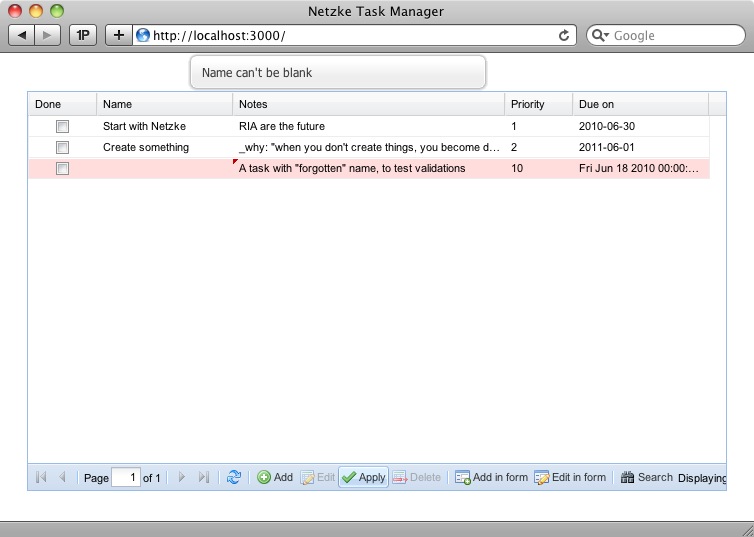Screen dimensions: 754x537
Task: Sort by the Name column header
Action: pos(164,104)
